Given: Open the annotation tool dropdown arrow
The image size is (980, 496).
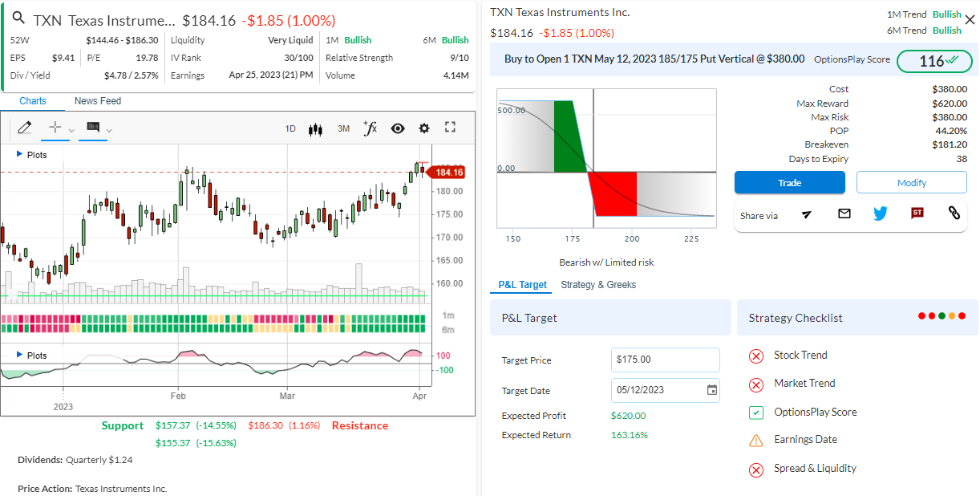Looking at the screenshot, I should click(109, 130).
